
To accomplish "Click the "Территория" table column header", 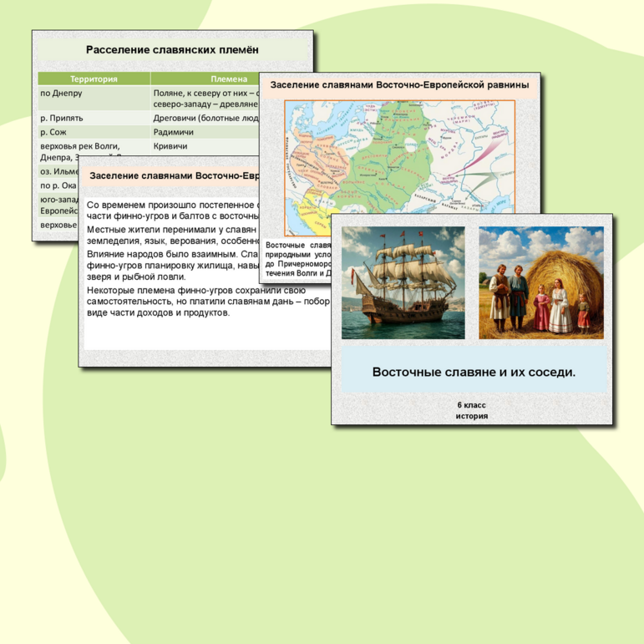I will pyautogui.click(x=94, y=79).
